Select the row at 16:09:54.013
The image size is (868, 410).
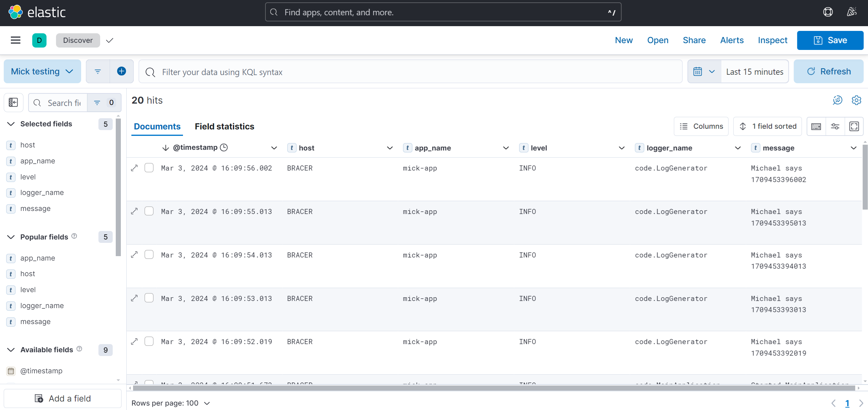149,254
